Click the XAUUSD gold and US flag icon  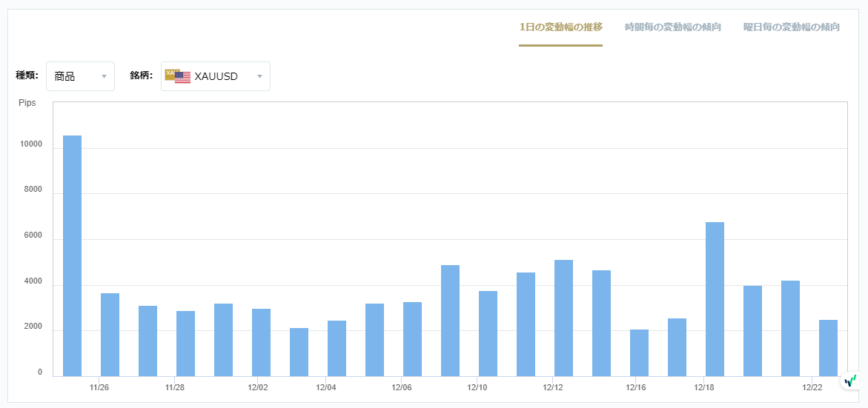point(178,76)
